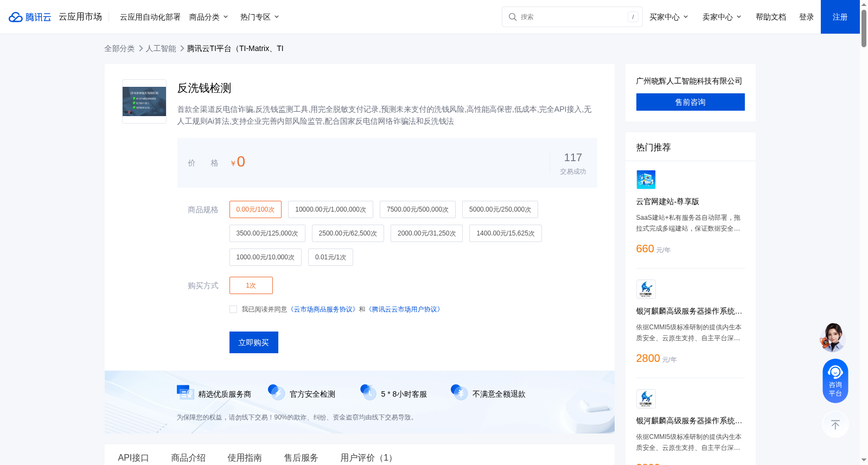
Task: Select the 7500.00元/500,000次 spec
Action: tap(418, 209)
